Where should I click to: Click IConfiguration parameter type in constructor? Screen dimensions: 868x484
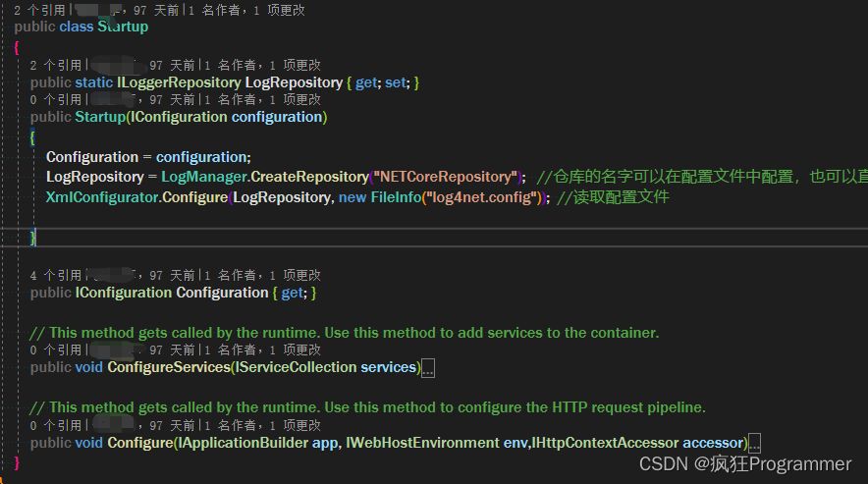click(179, 117)
